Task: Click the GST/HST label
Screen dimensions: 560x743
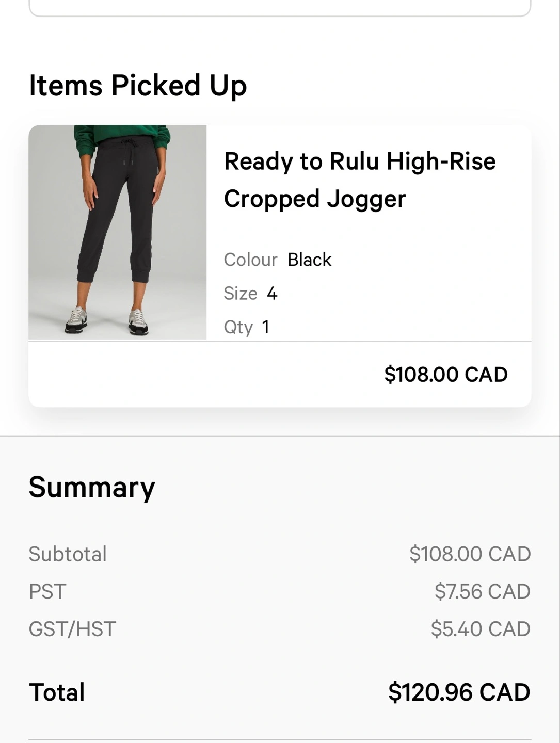Action: click(72, 629)
